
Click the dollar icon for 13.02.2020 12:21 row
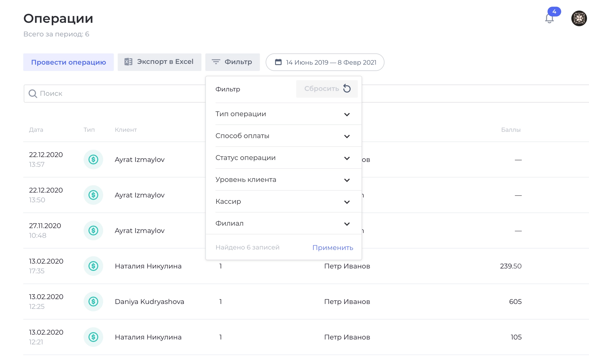pos(93,337)
